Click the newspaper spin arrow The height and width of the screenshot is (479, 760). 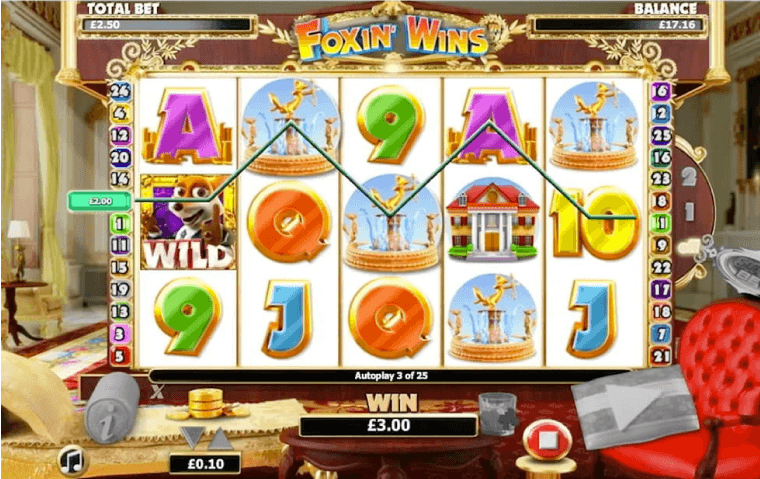pos(634,406)
